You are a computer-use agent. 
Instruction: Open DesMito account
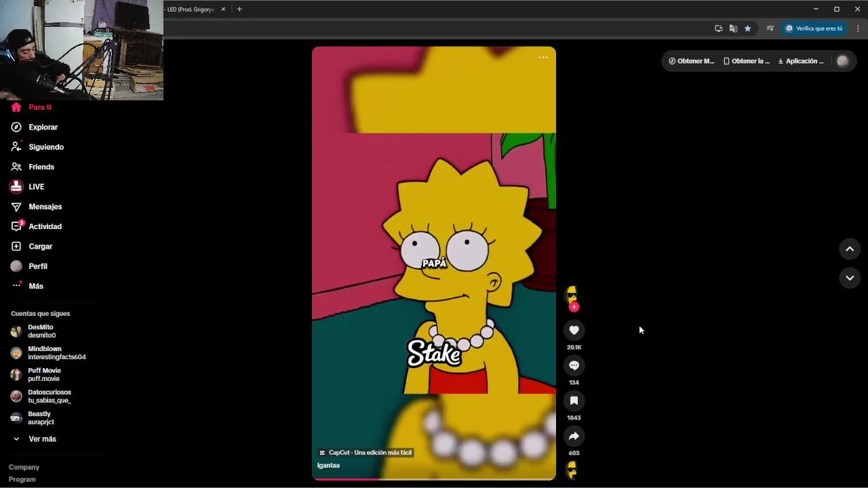41,331
